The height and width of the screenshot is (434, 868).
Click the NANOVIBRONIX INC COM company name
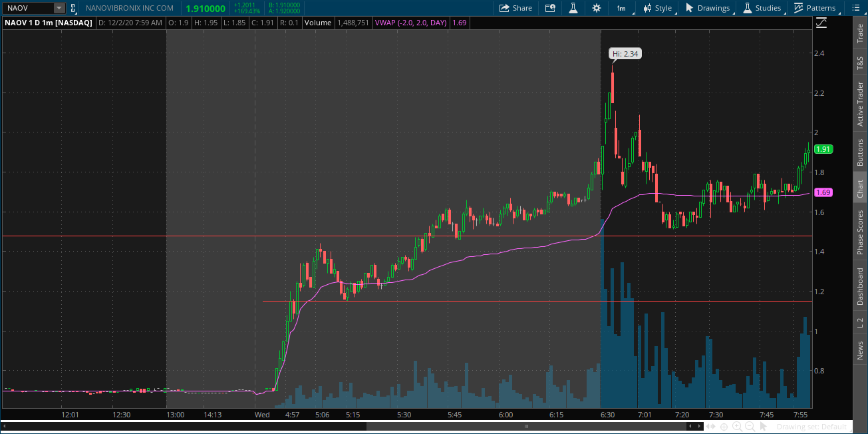coord(130,8)
